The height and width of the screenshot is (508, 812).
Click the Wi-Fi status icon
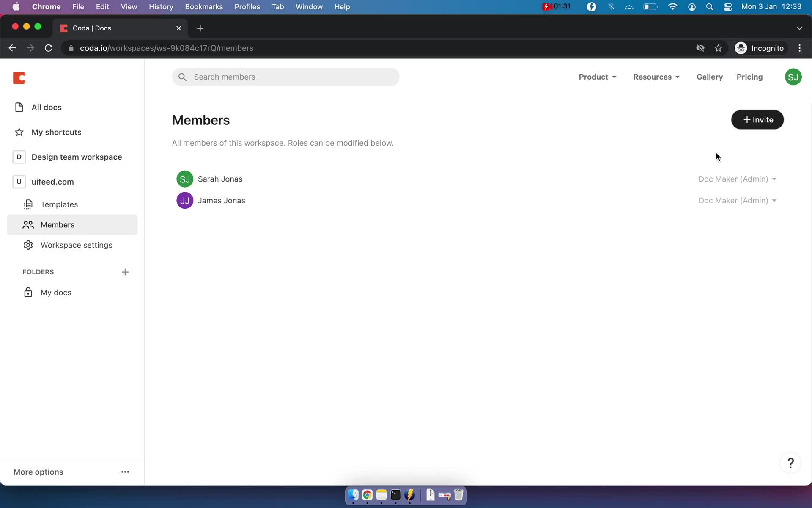pos(672,7)
